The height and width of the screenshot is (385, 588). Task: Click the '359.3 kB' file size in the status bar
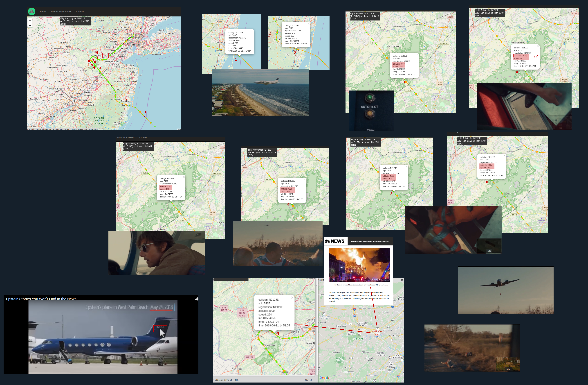coord(228,380)
